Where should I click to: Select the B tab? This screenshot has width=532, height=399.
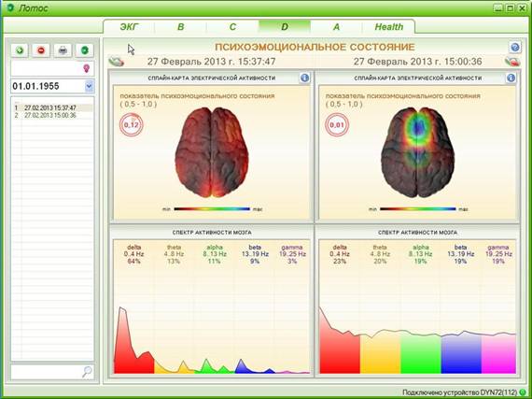pyautogui.click(x=181, y=27)
